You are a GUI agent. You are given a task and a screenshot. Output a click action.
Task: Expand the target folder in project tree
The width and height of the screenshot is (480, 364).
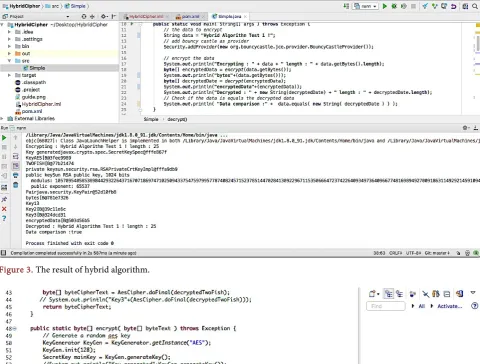click(x=9, y=75)
